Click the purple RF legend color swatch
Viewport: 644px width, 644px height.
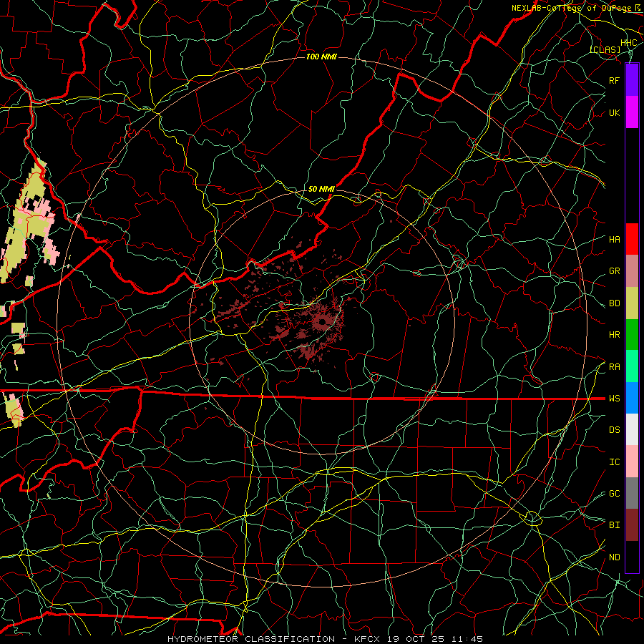[632, 79]
